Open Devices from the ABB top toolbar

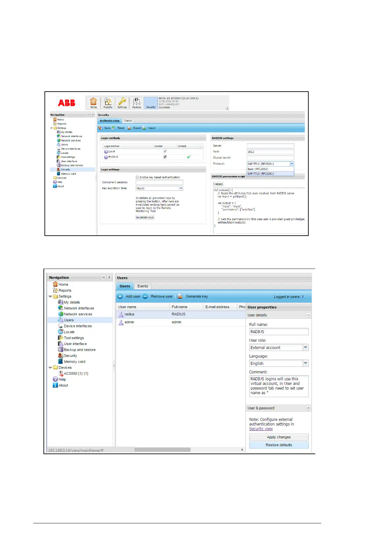pyautogui.click(x=136, y=103)
